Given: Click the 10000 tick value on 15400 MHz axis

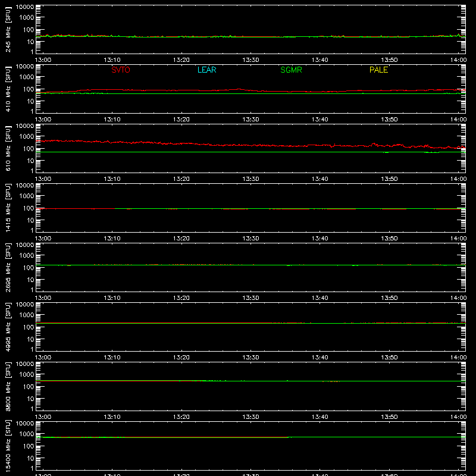Looking at the screenshot, I should (x=25, y=424).
